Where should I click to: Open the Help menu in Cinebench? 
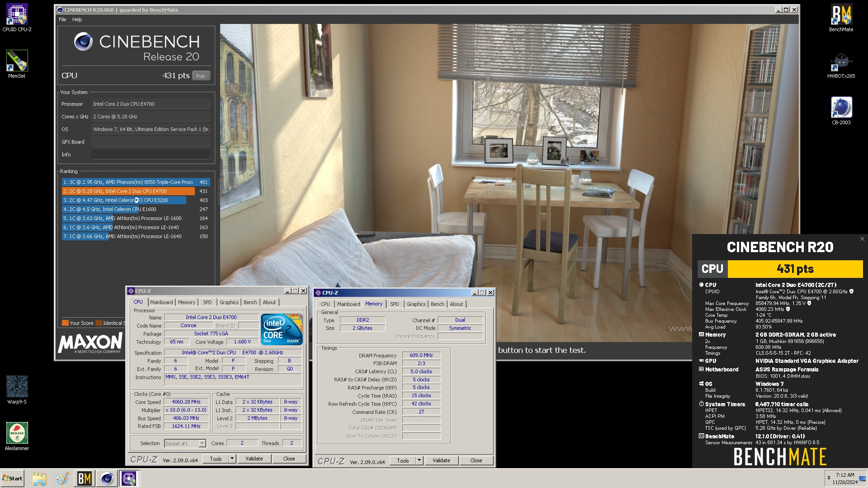(x=77, y=19)
